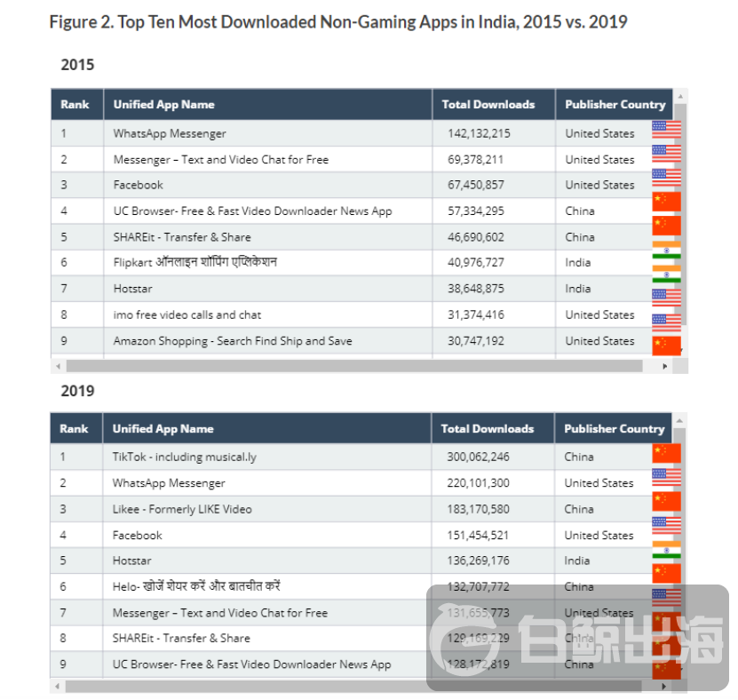Sort by Publisher Country header in the 2015 table
Image resolution: width=738 pixels, height=700 pixels.
click(615, 105)
